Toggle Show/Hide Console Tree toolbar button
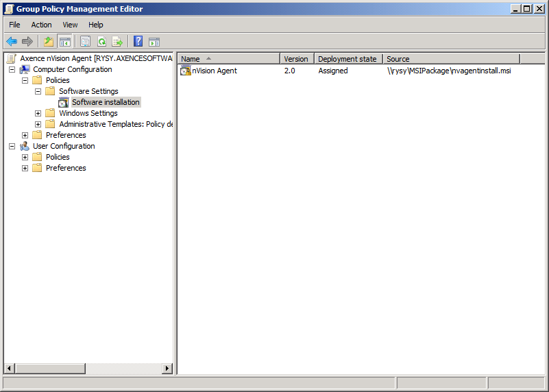 65,41
